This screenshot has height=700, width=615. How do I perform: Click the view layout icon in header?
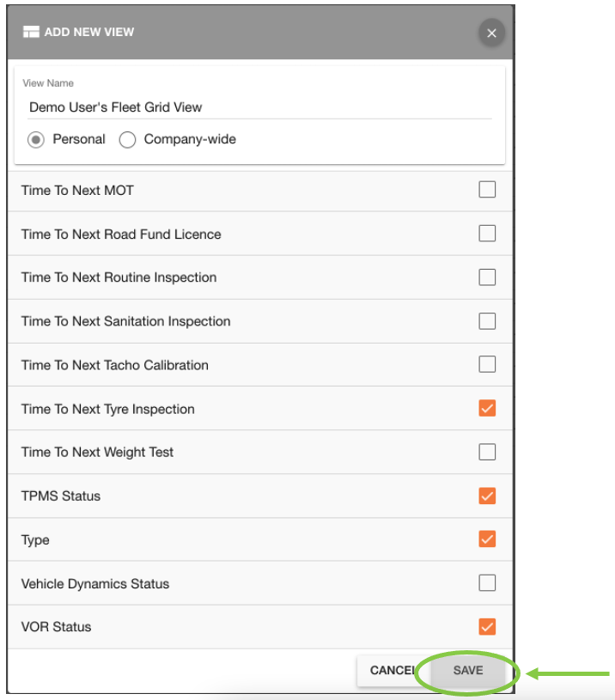[x=32, y=33]
